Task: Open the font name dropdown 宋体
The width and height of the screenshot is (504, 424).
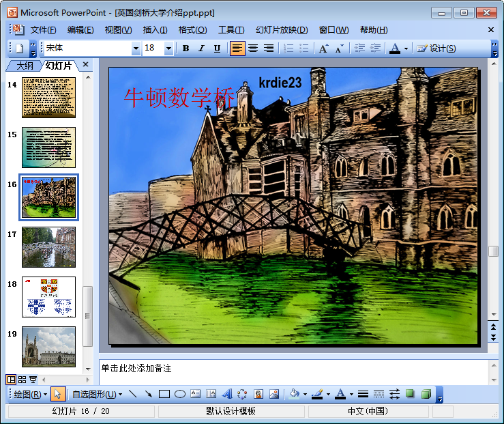Action: coord(136,48)
